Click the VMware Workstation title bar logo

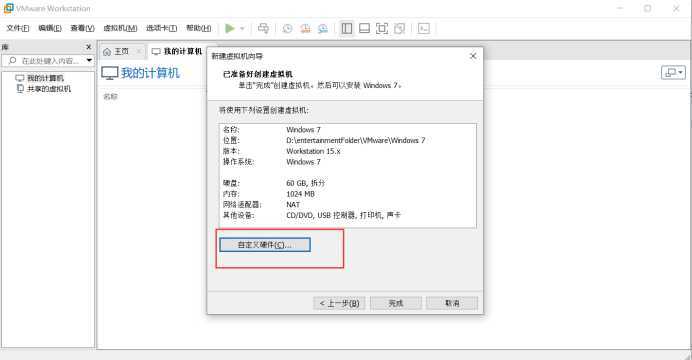coord(8,8)
